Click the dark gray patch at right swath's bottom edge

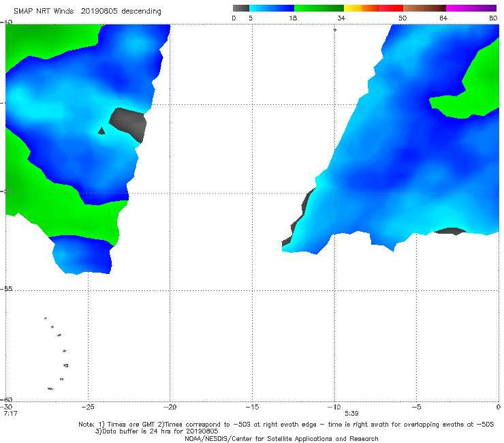coord(450,231)
